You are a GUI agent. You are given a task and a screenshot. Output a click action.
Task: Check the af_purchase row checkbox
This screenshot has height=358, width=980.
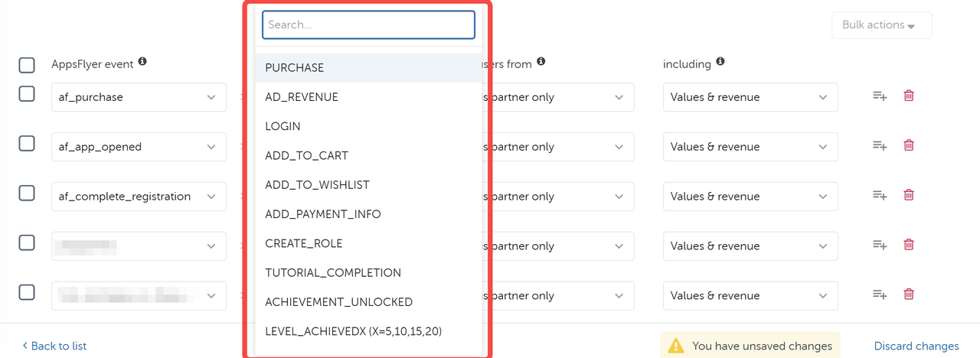click(x=27, y=94)
